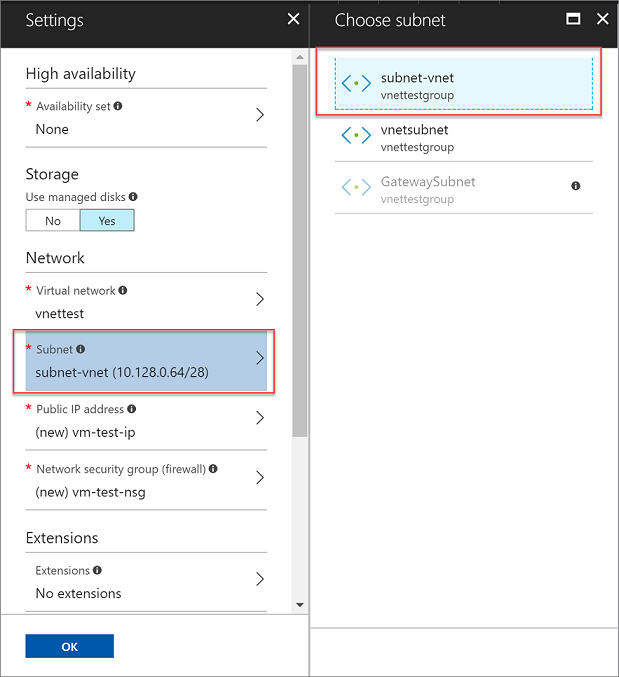Click settings scrollbar up arrow

[300, 57]
